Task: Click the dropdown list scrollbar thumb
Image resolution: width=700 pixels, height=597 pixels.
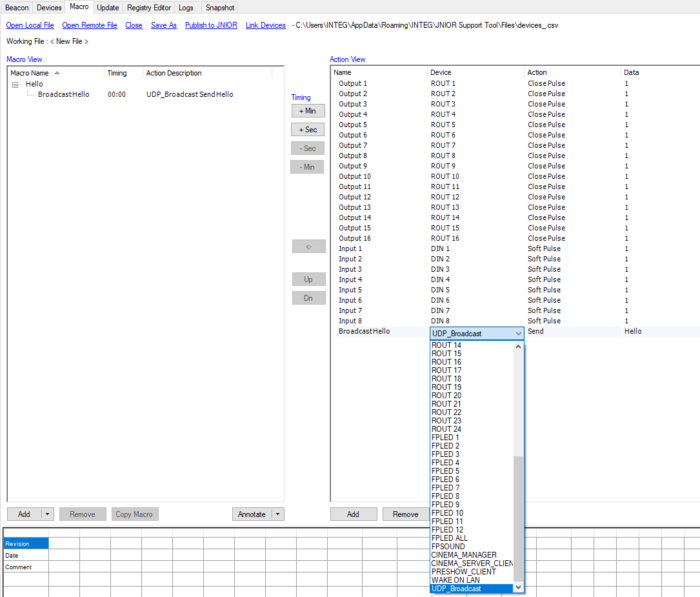Action: [518, 519]
